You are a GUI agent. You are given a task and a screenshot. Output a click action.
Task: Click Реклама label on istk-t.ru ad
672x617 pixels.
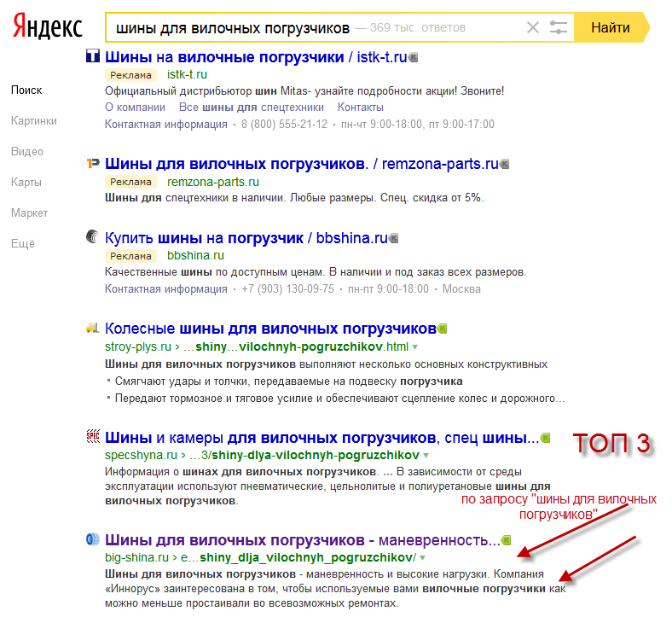[130, 75]
